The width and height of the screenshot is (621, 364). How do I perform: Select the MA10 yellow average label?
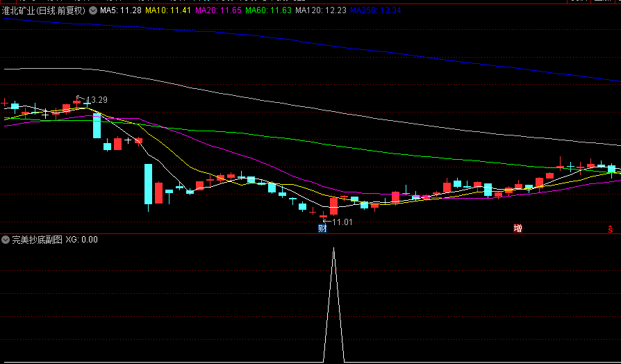167,10
